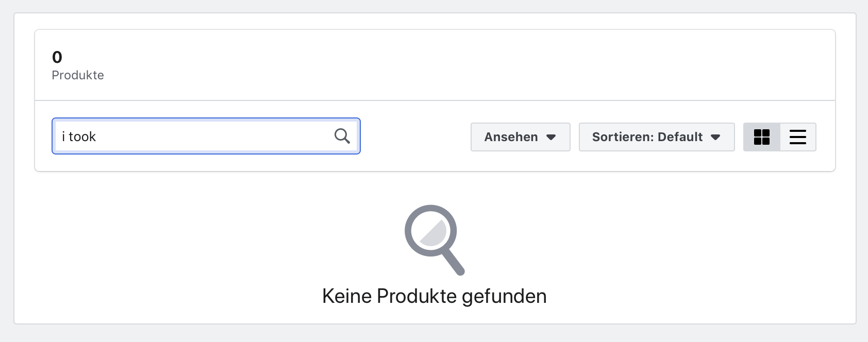Select the three-lines list toggle
This screenshot has height=342, width=868.
coord(798,137)
